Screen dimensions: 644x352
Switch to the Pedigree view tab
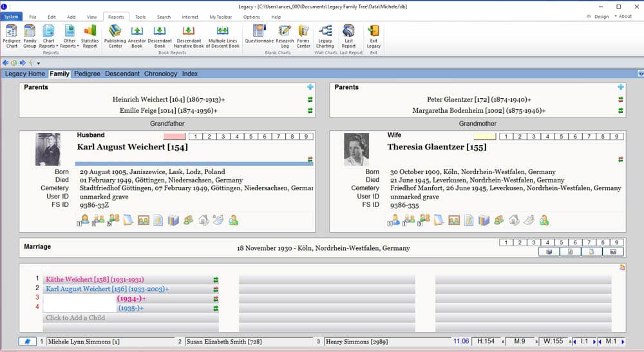point(87,74)
